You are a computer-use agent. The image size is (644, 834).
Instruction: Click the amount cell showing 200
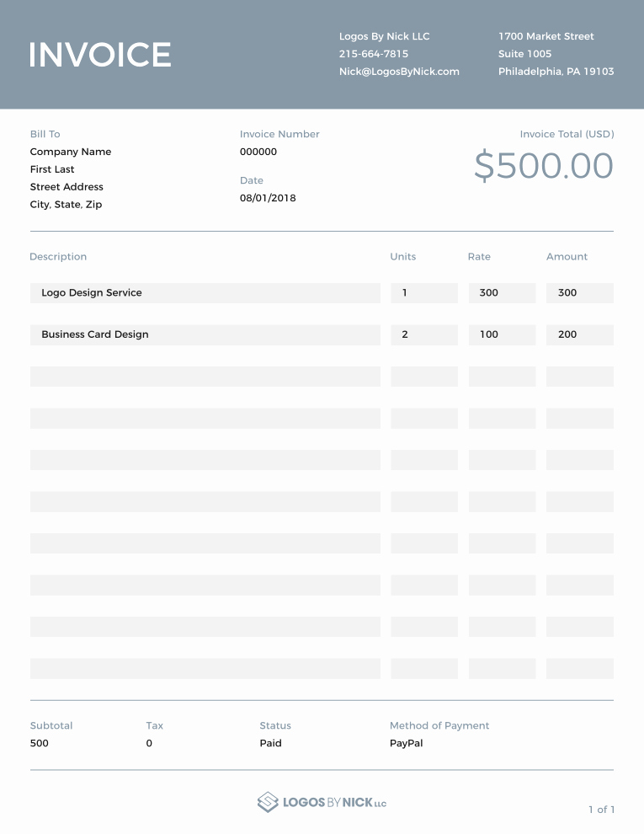click(580, 334)
